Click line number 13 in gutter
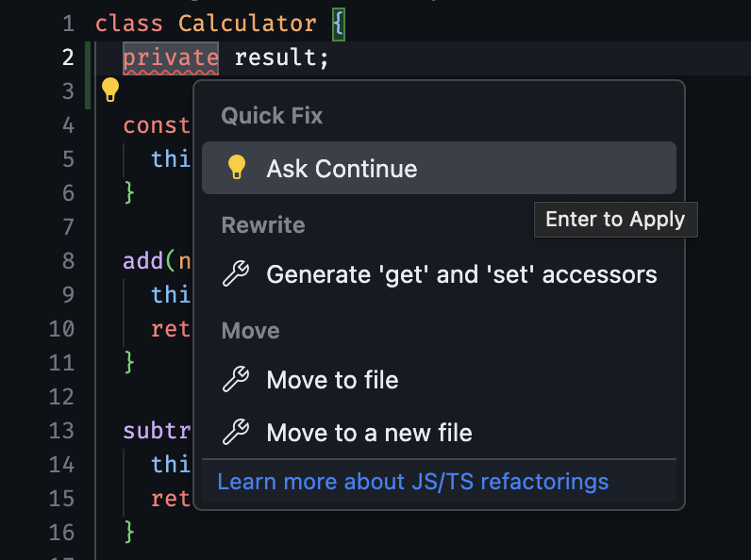 60,431
